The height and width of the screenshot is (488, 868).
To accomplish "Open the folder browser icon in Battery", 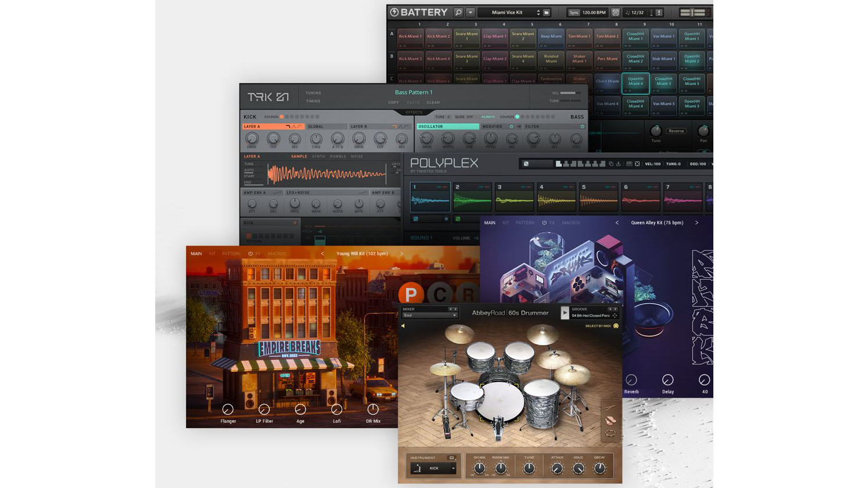I will pos(546,12).
